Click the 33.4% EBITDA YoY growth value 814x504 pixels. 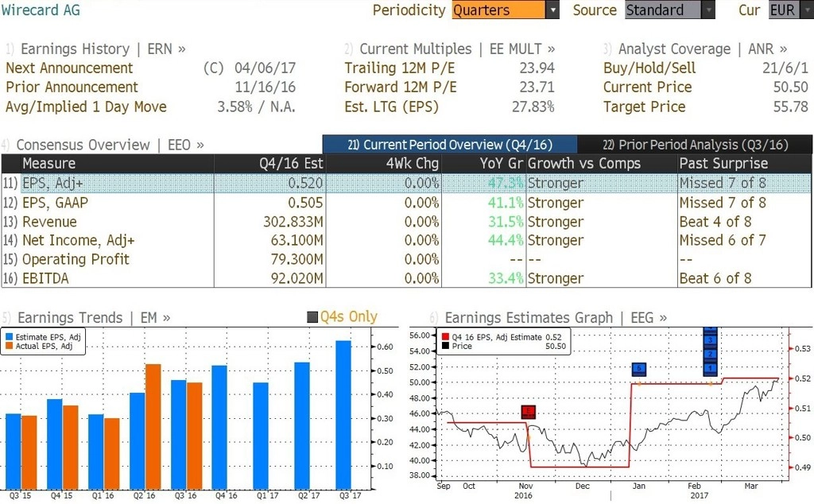pyautogui.click(x=506, y=278)
